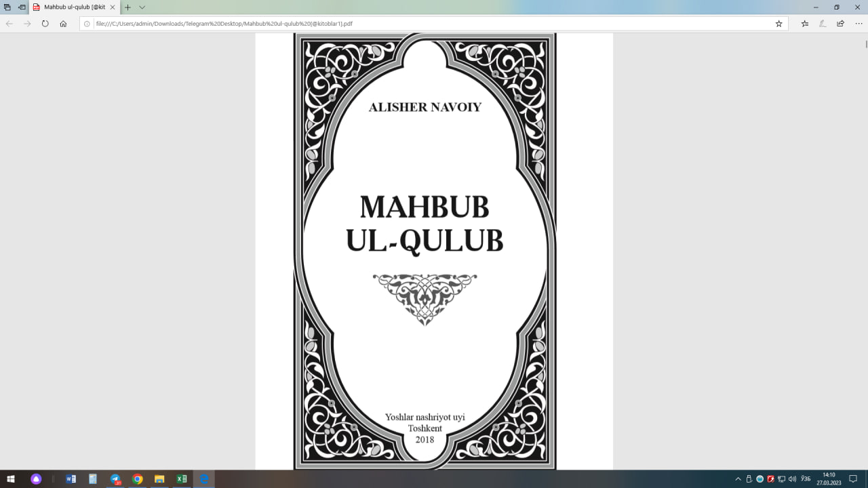Go to the Home page icon

pyautogui.click(x=63, y=24)
